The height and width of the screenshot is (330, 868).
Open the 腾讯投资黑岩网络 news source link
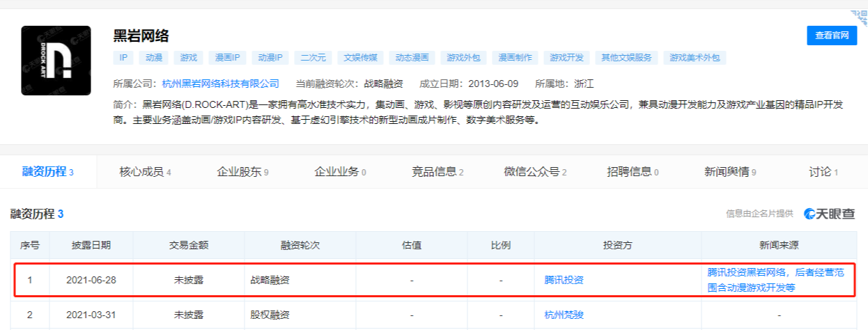(x=775, y=280)
